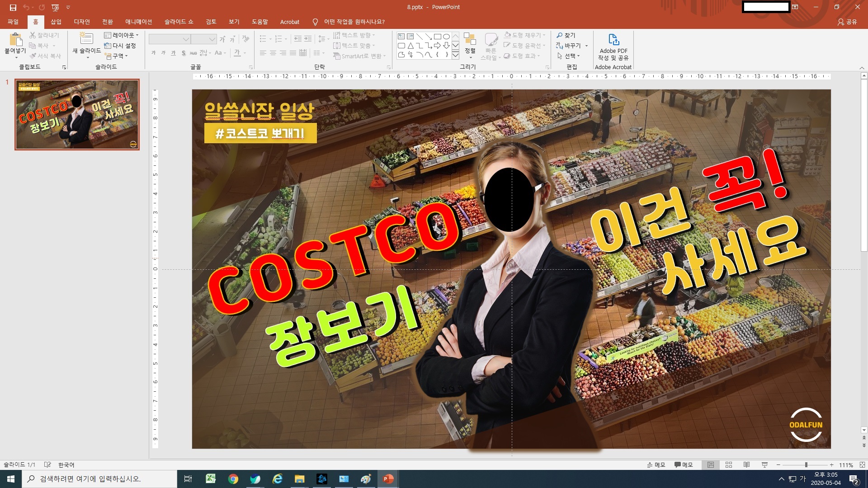Click the zoom slider handle
Viewport: 868px width, 488px height.
(806, 465)
